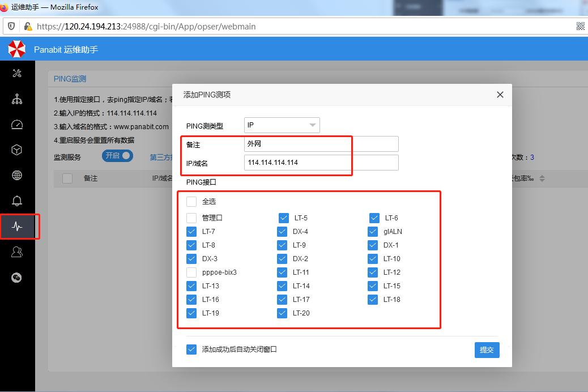Click the bell alerts sidebar icon
The image size is (588, 392).
click(x=17, y=201)
